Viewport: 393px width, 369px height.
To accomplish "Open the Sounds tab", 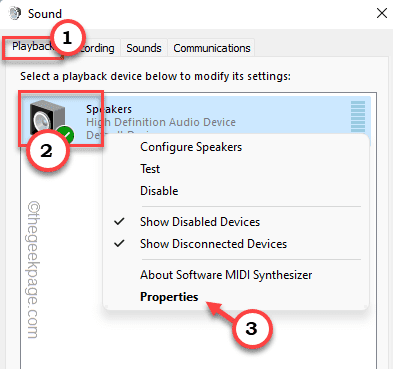I will 144,48.
